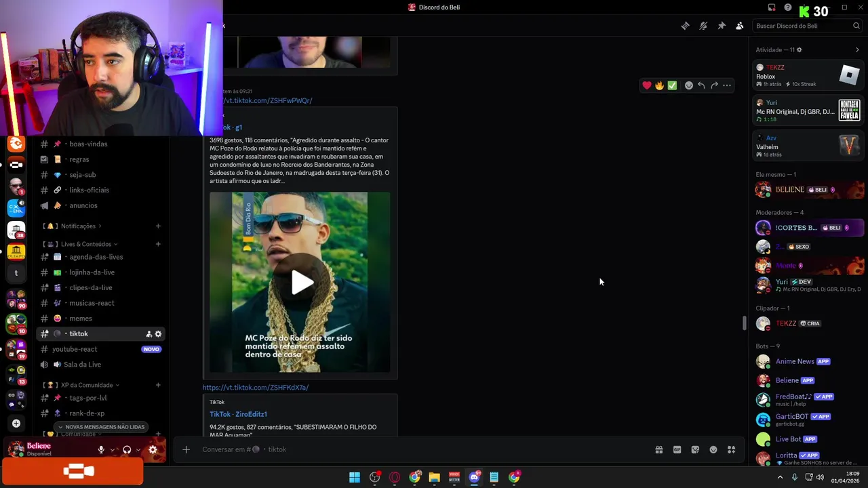Open the clipes-da-live channel
Screen dimensions: 868x488
(90, 288)
